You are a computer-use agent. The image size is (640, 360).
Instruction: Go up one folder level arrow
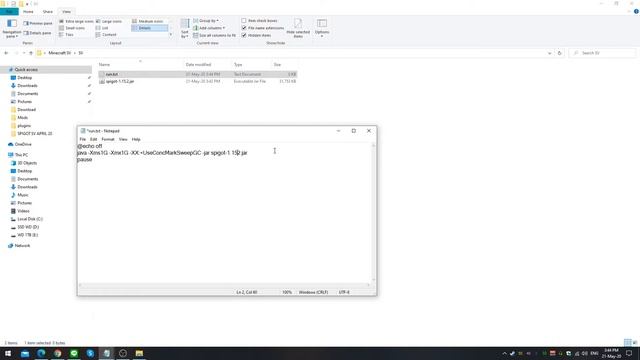coord(31,53)
